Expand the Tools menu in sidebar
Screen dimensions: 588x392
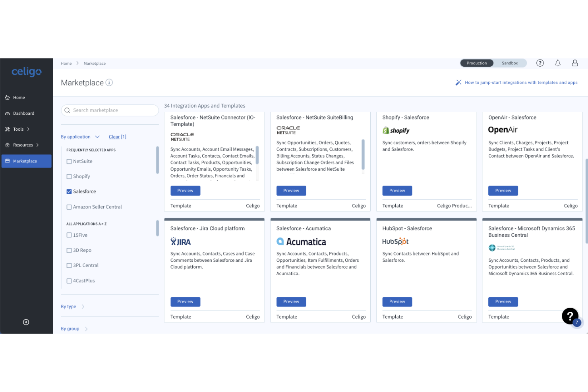click(x=26, y=129)
